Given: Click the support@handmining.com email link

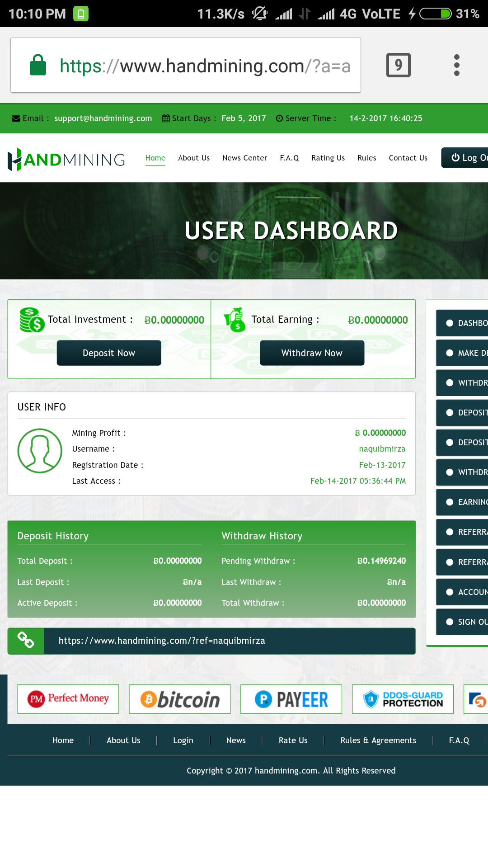Looking at the screenshot, I should 103,118.
